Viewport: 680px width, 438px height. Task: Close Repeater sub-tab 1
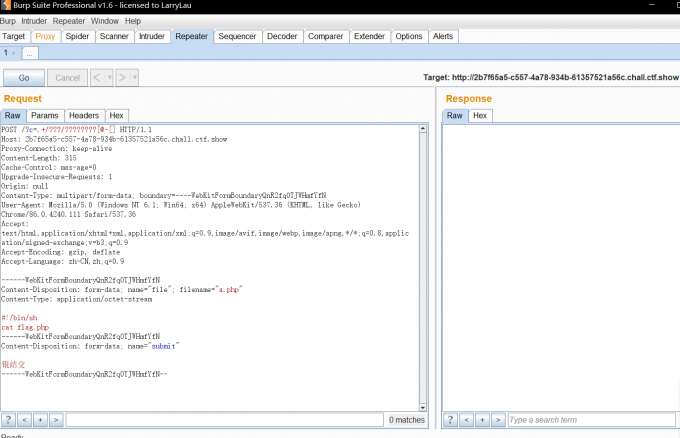pos(14,53)
